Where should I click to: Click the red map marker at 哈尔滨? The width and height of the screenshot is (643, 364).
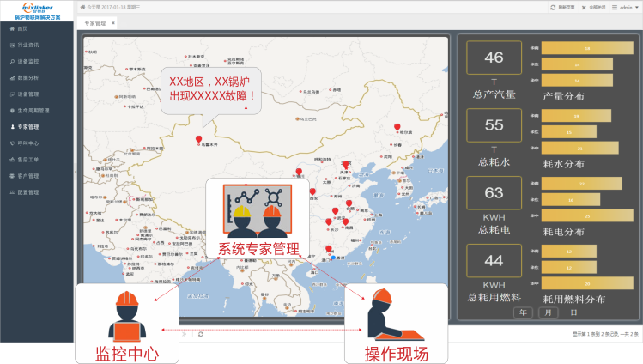click(x=397, y=127)
